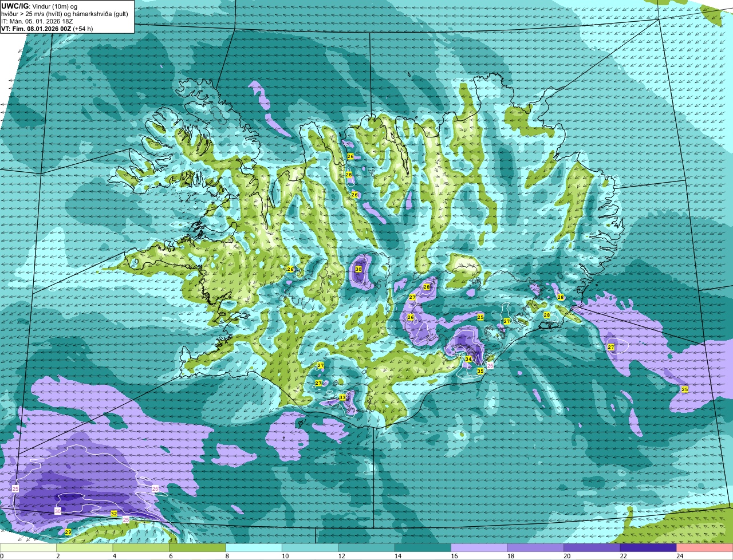Click the yellow "32" gust label
The height and width of the screenshot is (560, 733).
pos(114,514)
